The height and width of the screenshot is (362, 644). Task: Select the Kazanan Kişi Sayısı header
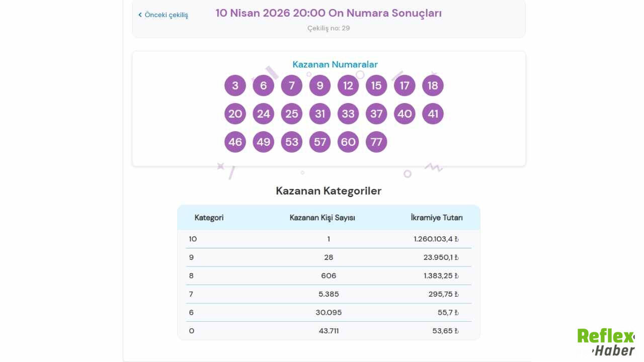322,218
